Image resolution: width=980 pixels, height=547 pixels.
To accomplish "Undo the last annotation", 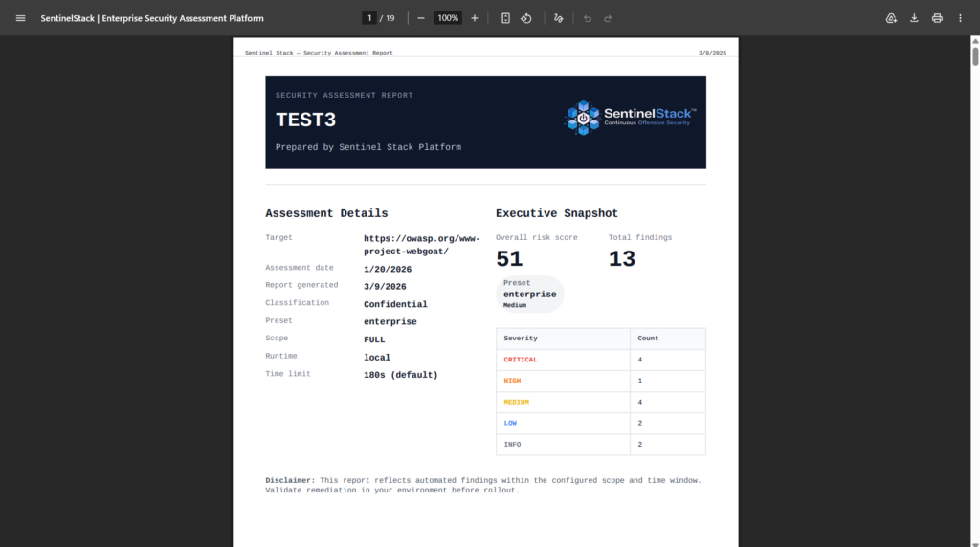I will click(588, 18).
